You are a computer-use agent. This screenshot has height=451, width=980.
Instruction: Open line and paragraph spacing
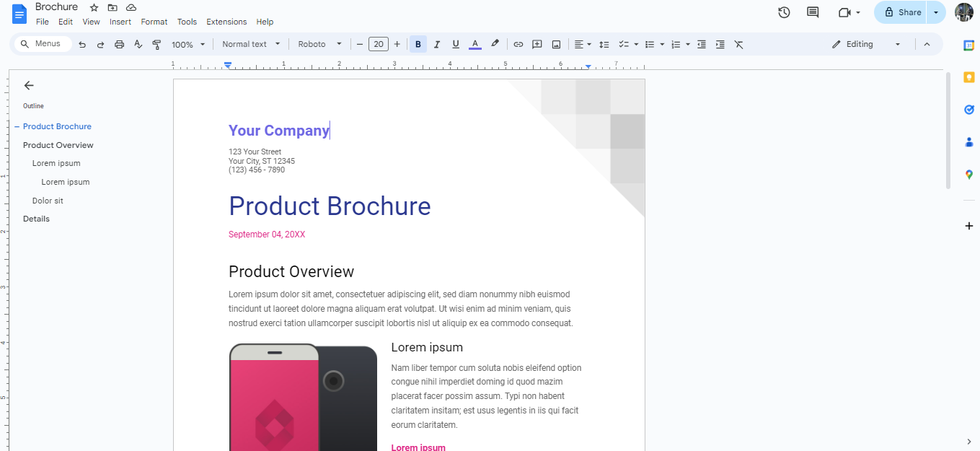tap(604, 44)
